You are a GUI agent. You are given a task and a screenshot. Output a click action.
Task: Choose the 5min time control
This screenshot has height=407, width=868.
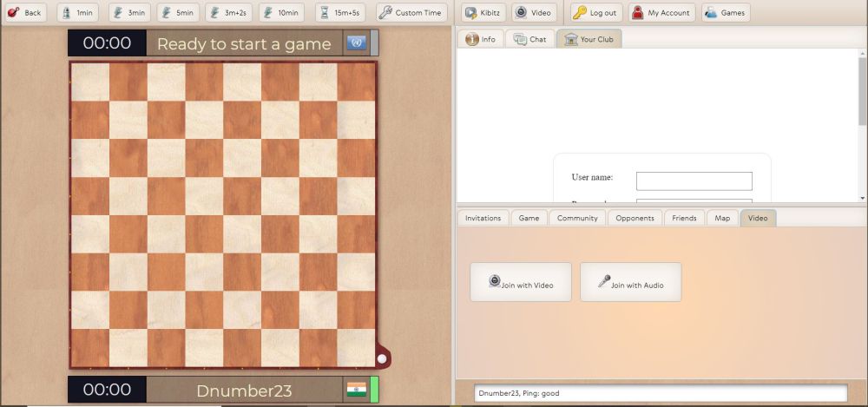(x=177, y=13)
